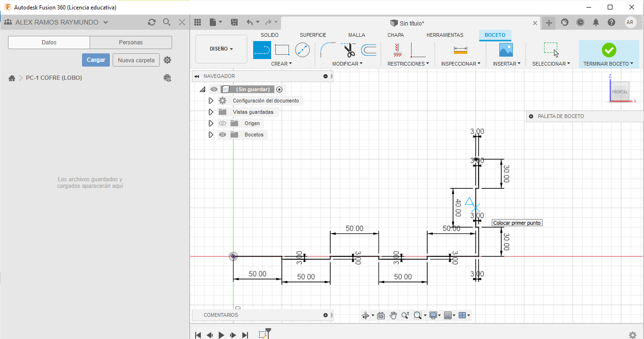Switch to the HERRAMIENTAS tab

coord(445,35)
